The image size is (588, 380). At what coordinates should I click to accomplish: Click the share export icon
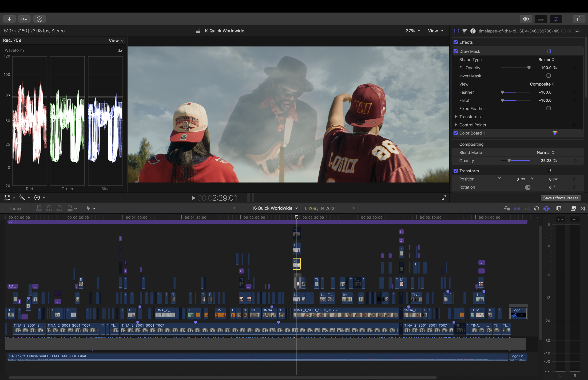[x=579, y=19]
